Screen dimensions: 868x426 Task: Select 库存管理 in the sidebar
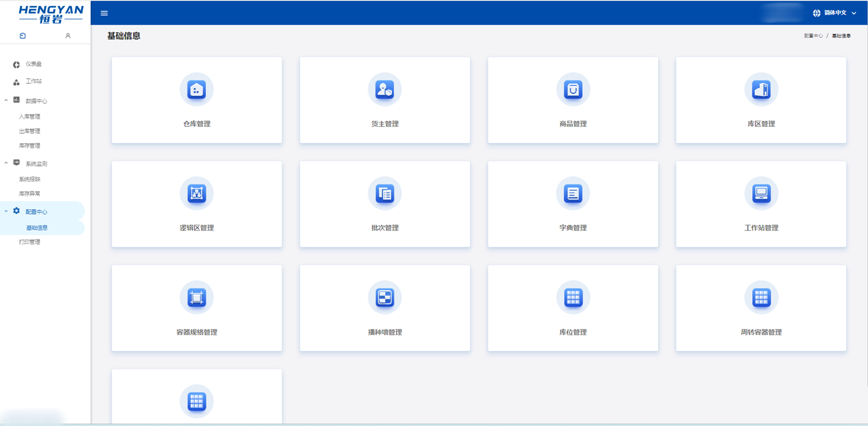click(29, 146)
